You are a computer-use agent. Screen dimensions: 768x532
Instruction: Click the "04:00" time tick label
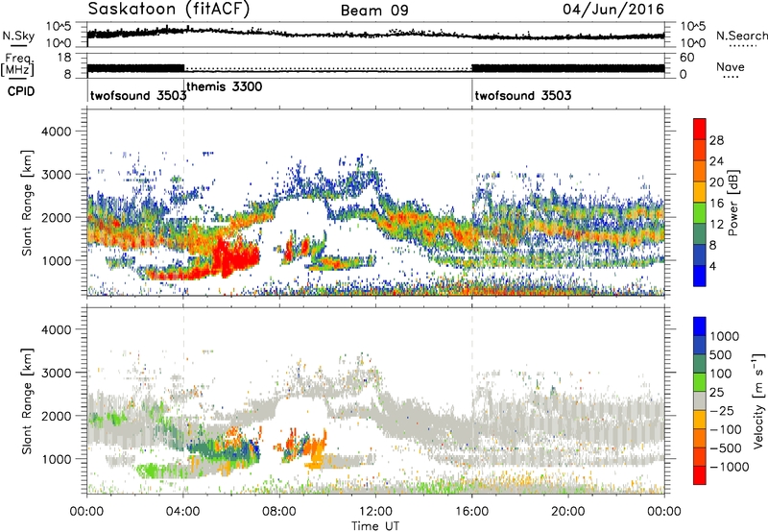182,512
